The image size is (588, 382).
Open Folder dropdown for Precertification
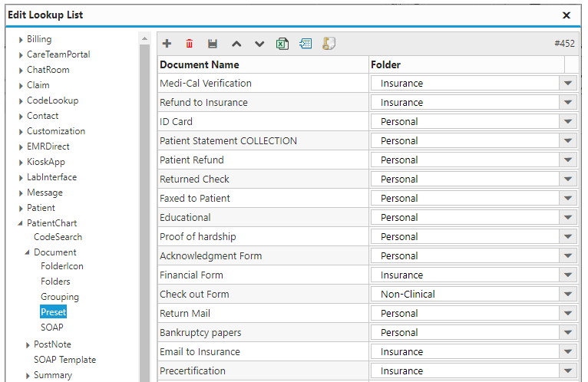click(568, 370)
